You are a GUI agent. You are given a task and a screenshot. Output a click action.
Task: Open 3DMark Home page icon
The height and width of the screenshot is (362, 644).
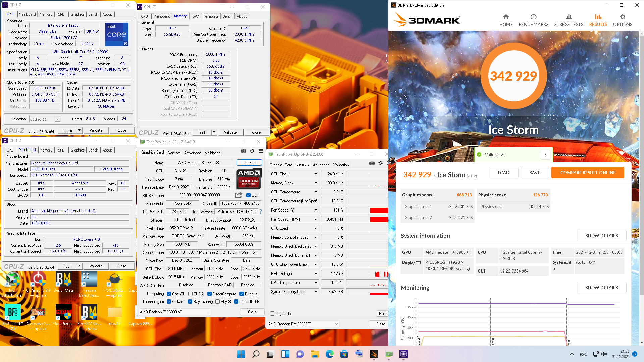click(x=506, y=17)
